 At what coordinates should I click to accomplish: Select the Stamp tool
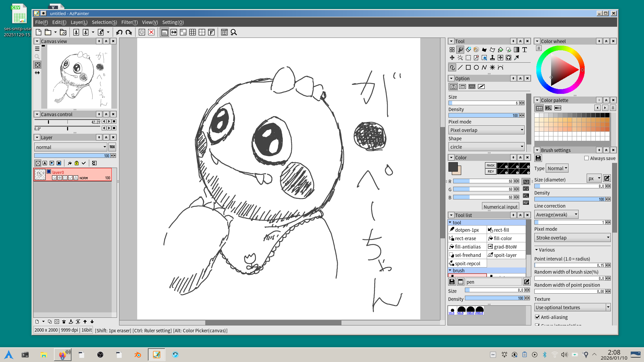492,58
